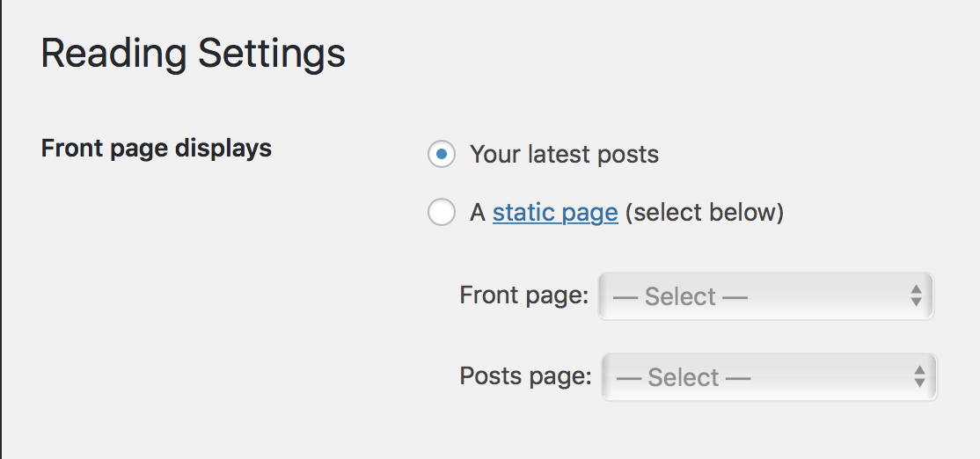
Task: Click the "Your latest posts" label text
Action: pos(564,156)
